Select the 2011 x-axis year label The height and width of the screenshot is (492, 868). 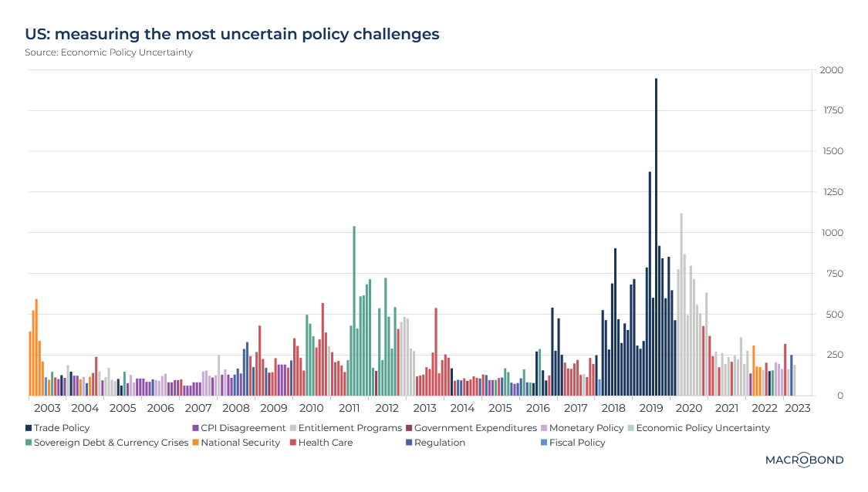click(350, 409)
